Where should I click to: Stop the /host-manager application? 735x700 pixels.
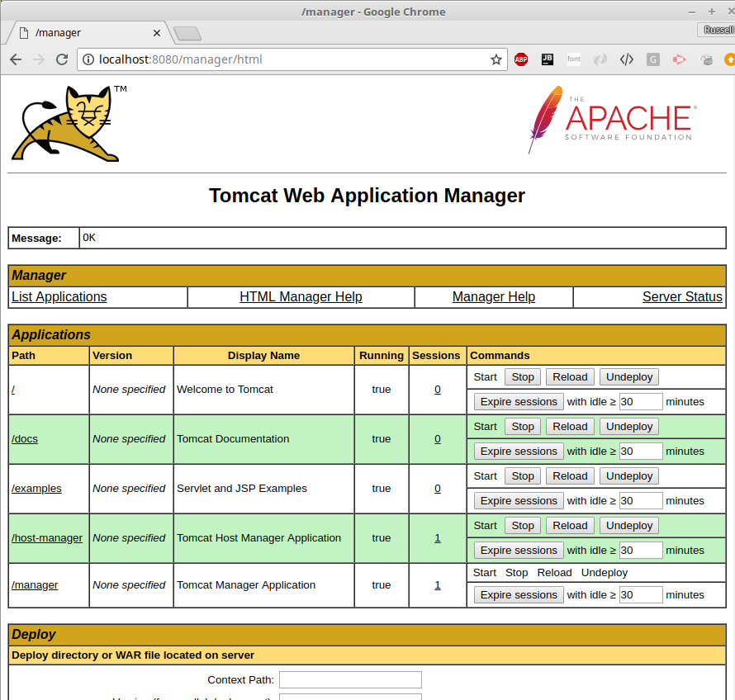[523, 525]
